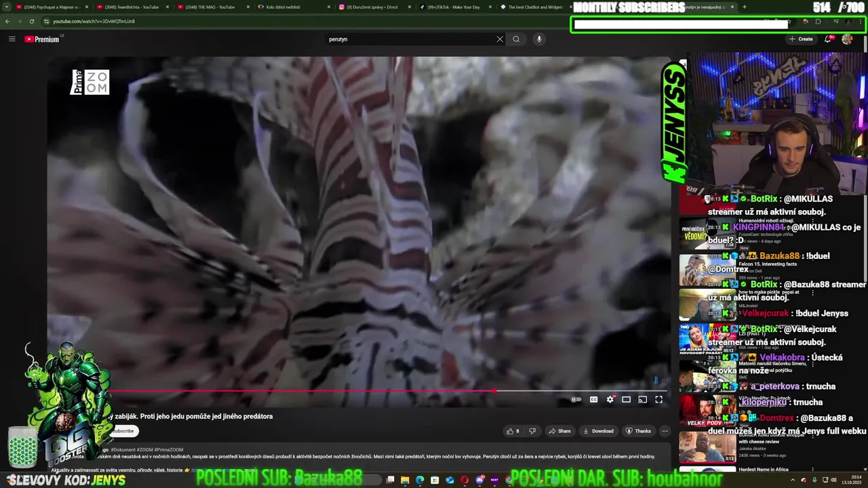Open the YouTube hamburger guide menu
This screenshot has width=868, height=488.
(x=12, y=39)
